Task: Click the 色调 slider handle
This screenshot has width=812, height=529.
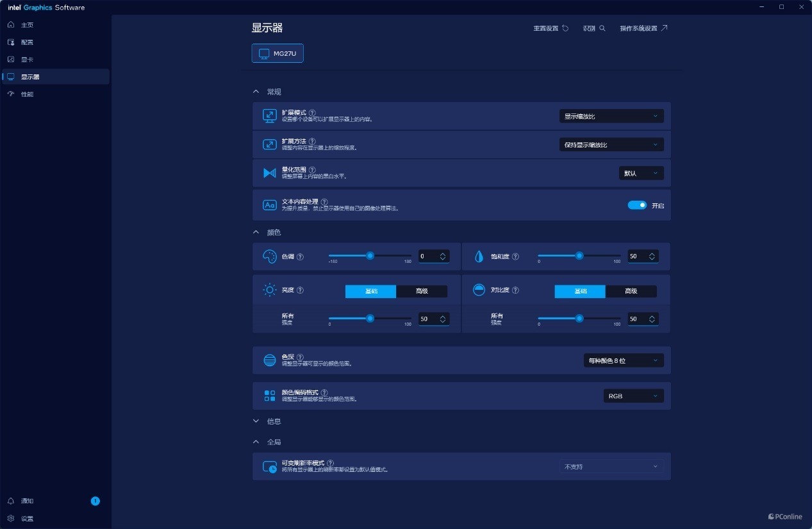Action: pyautogui.click(x=370, y=255)
